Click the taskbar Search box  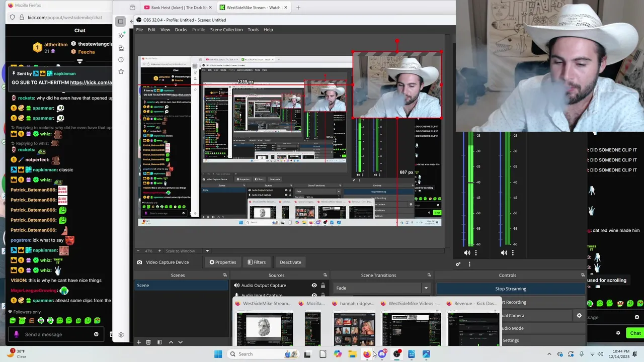pyautogui.click(x=263, y=354)
